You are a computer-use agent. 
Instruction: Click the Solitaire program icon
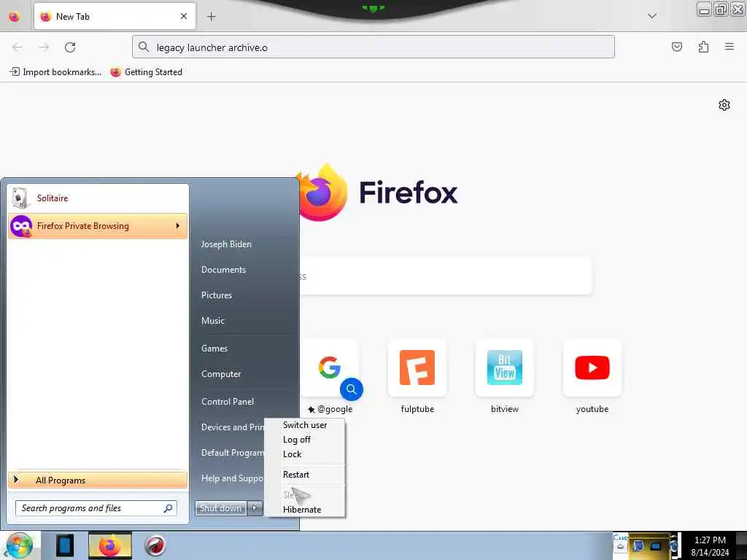point(21,198)
